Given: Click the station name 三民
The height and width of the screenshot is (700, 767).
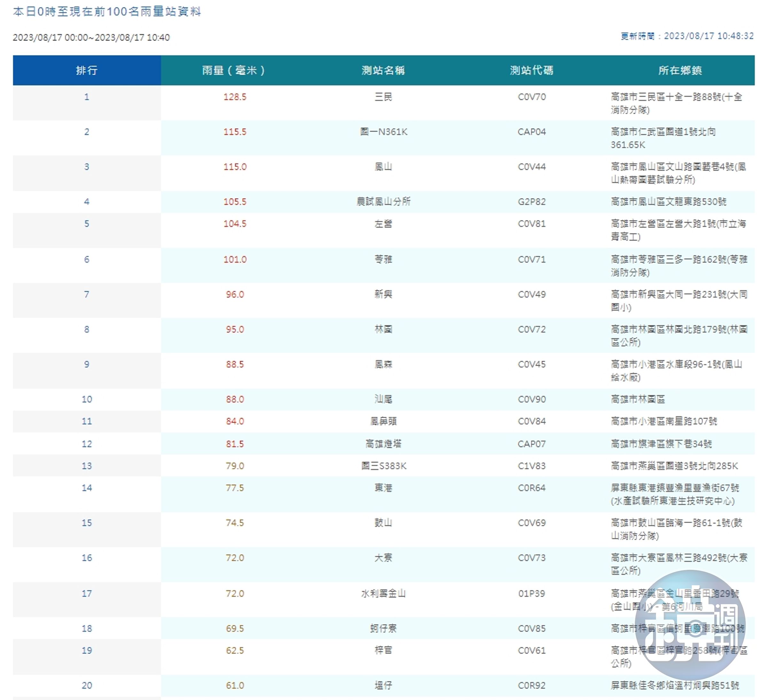Looking at the screenshot, I should click(x=383, y=97).
